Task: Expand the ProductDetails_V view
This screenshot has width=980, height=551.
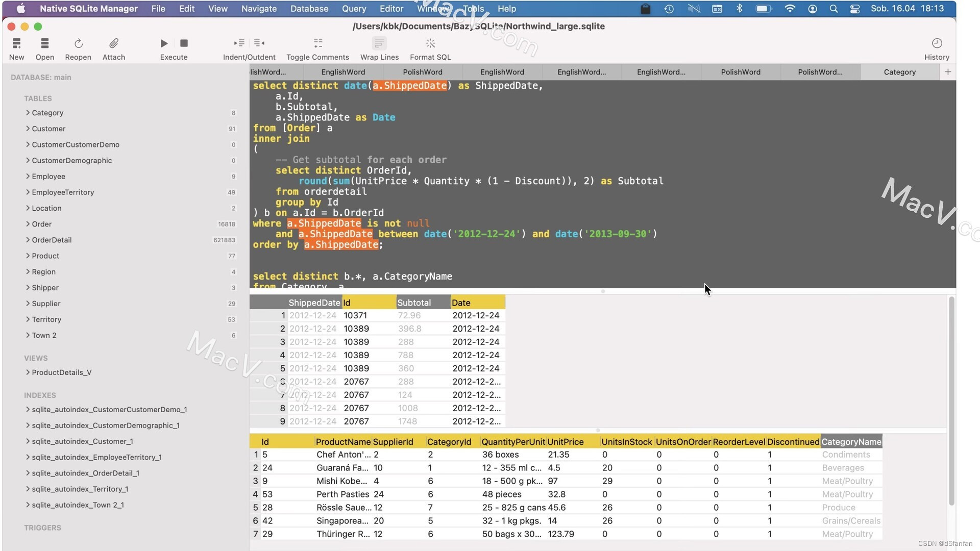Action: click(28, 372)
